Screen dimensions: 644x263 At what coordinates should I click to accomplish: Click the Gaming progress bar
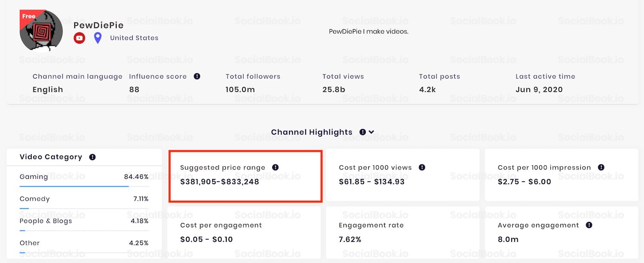coord(84,186)
